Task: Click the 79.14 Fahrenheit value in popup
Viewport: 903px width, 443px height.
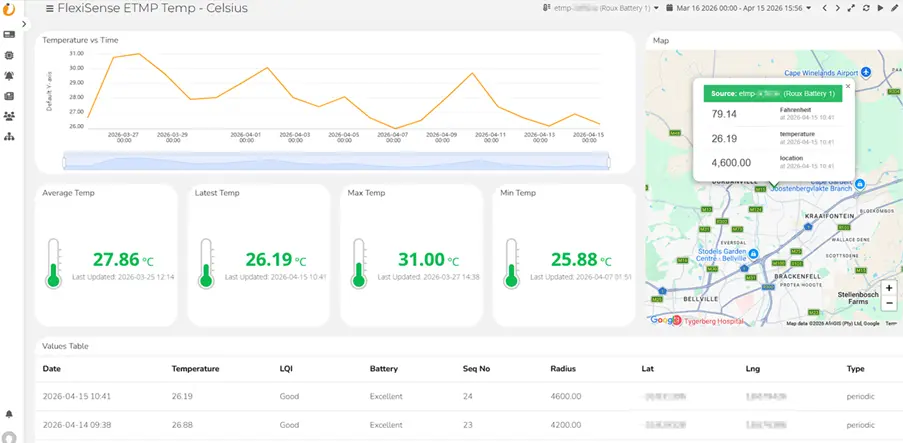Action: (724, 114)
